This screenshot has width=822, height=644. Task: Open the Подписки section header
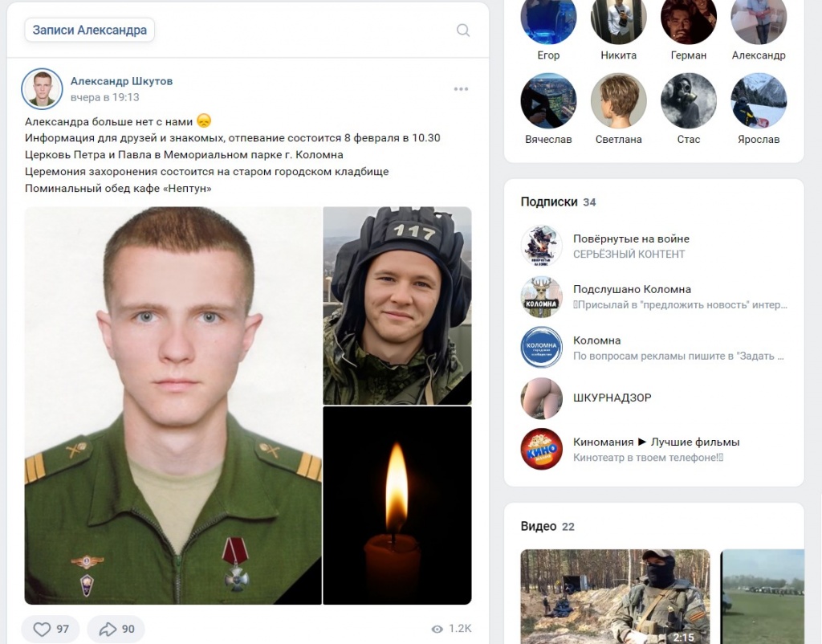[549, 202]
